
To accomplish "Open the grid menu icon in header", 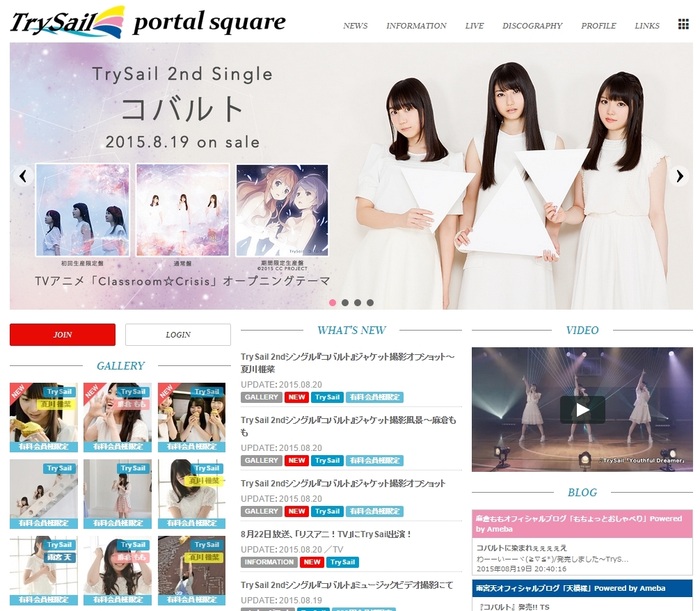I will (x=683, y=24).
